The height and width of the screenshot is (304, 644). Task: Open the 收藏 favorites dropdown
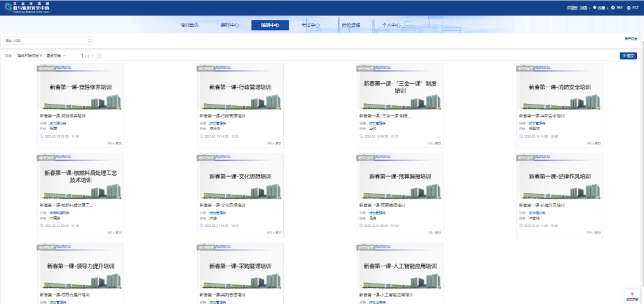[x=602, y=8]
